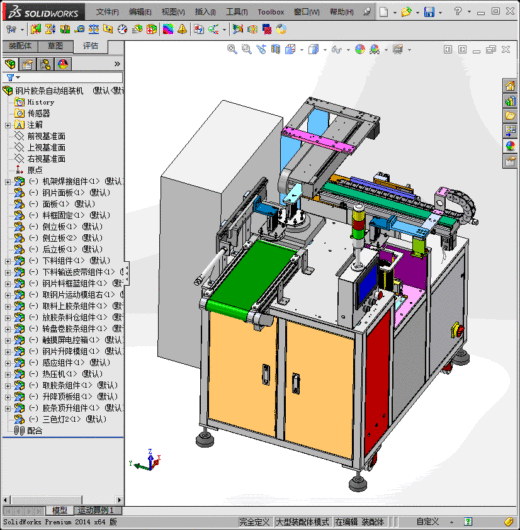Open View Palette icon in task pane
The height and width of the screenshot is (530, 520).
[510, 130]
